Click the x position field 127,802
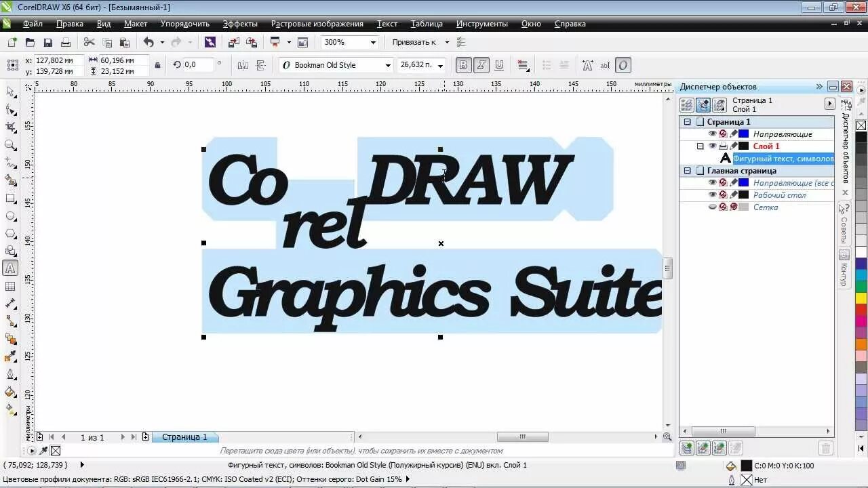Viewport: 868px width, 488px height. coord(58,60)
